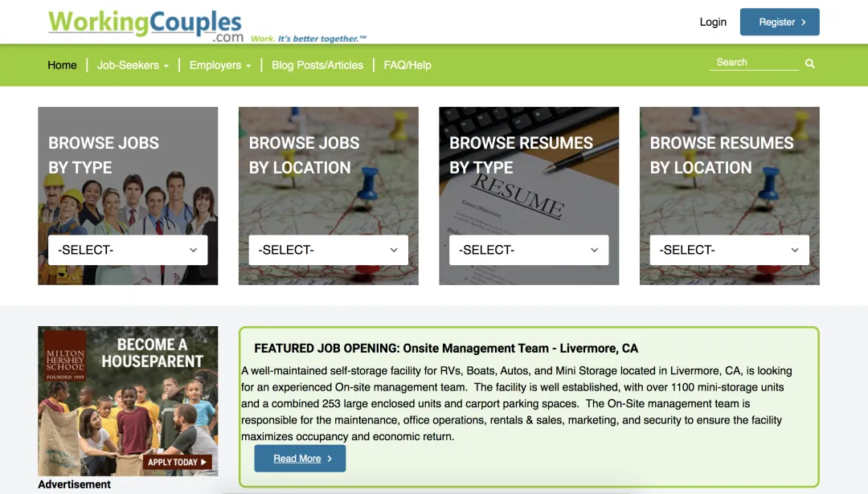The image size is (868, 494).
Task: Click the Login link
Action: coord(712,22)
